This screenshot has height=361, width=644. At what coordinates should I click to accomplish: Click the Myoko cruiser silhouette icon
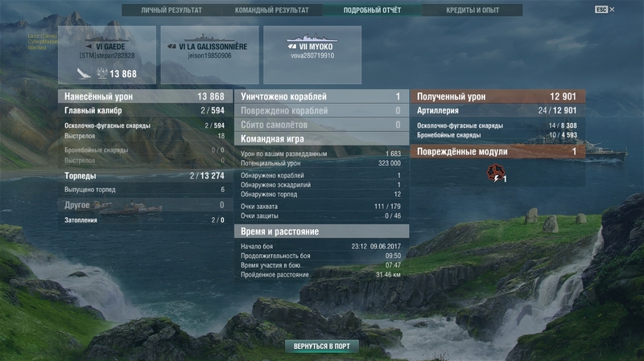point(312,38)
